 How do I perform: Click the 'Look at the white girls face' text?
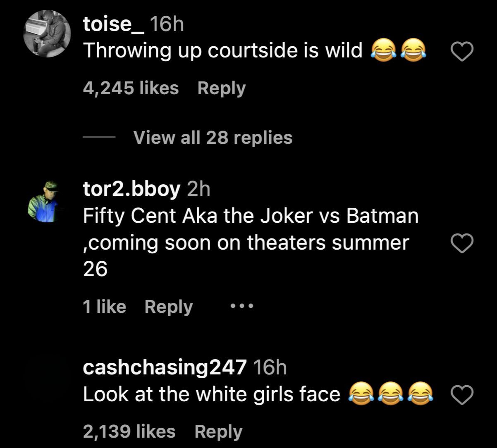(x=211, y=394)
